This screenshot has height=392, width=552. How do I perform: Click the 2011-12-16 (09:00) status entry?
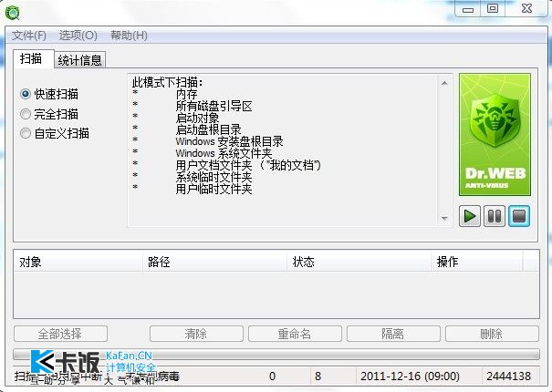tap(410, 377)
